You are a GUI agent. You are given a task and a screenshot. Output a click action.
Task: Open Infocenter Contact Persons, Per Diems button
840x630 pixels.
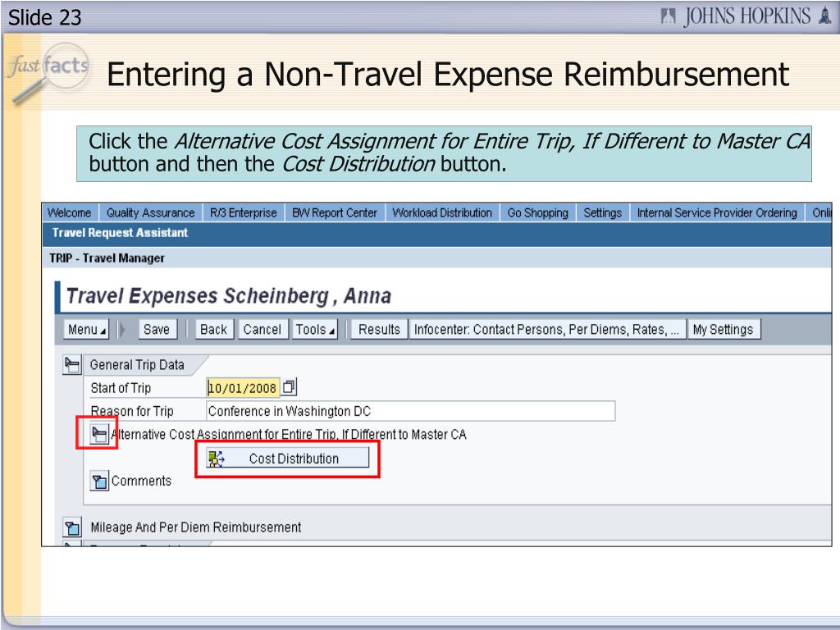click(x=547, y=330)
